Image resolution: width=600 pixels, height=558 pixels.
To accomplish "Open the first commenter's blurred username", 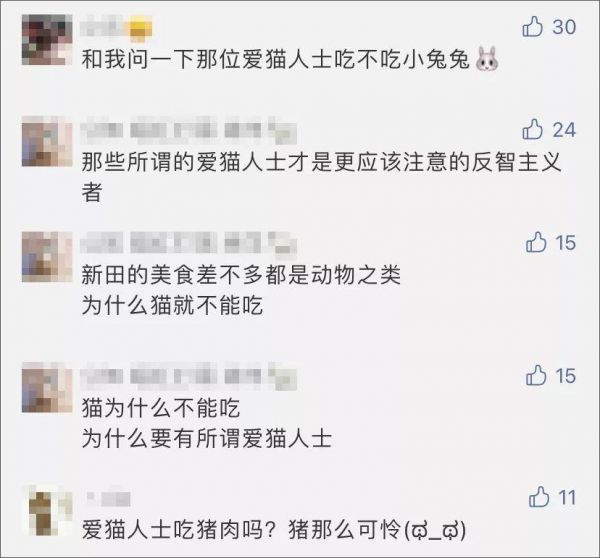I will pyautogui.click(x=117, y=28).
